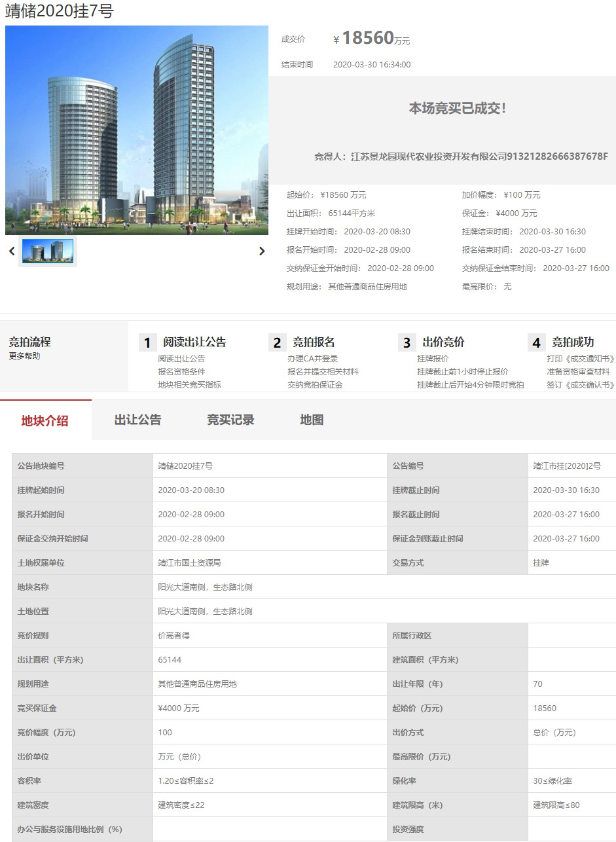Click the 地块名称 value 阳光大道南侧
This screenshot has height=842, width=616.
205,587
